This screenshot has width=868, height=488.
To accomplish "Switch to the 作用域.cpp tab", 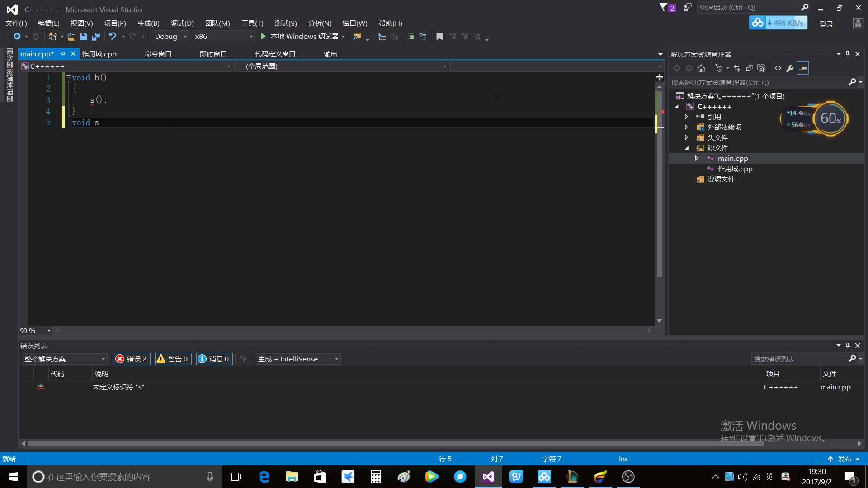I will 99,54.
